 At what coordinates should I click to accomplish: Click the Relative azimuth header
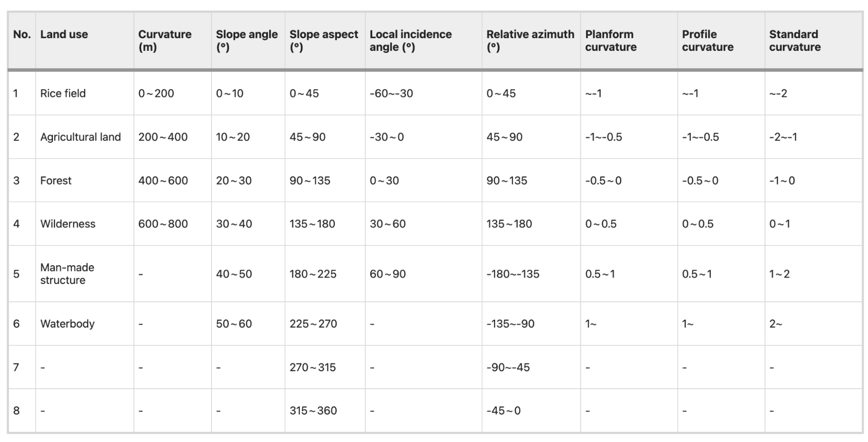[530, 40]
